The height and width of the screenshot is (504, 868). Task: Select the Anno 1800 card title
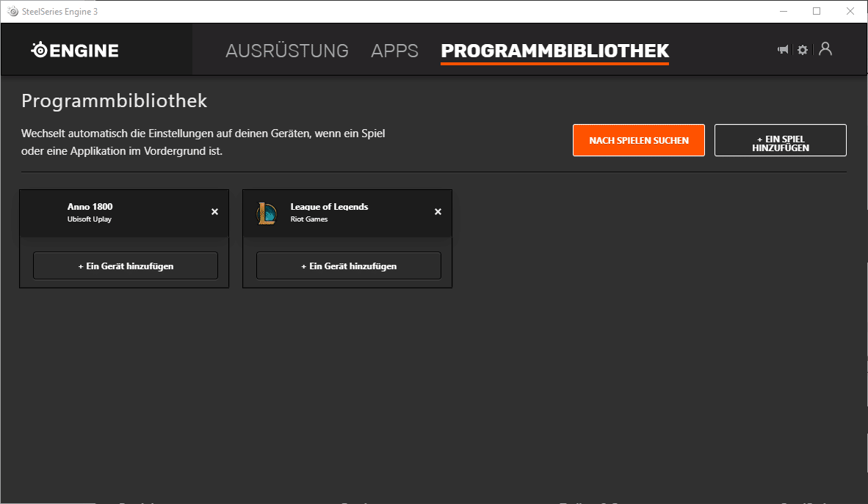click(x=90, y=207)
